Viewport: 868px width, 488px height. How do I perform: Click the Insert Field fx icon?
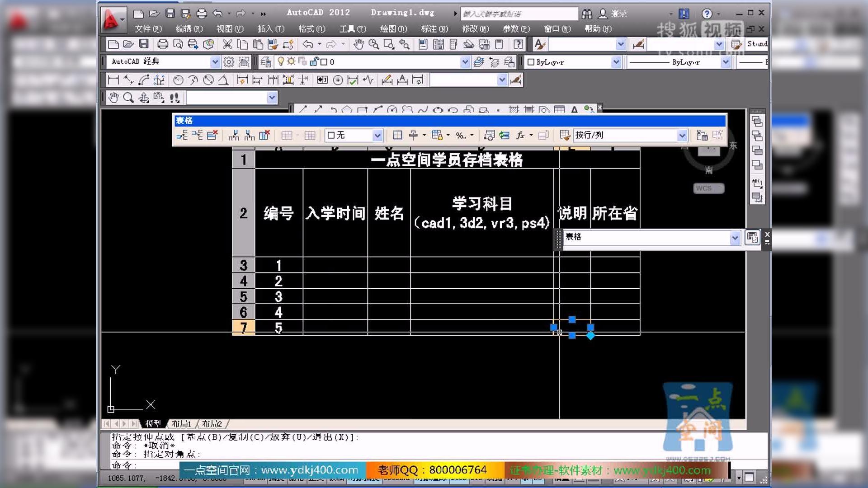pos(521,135)
